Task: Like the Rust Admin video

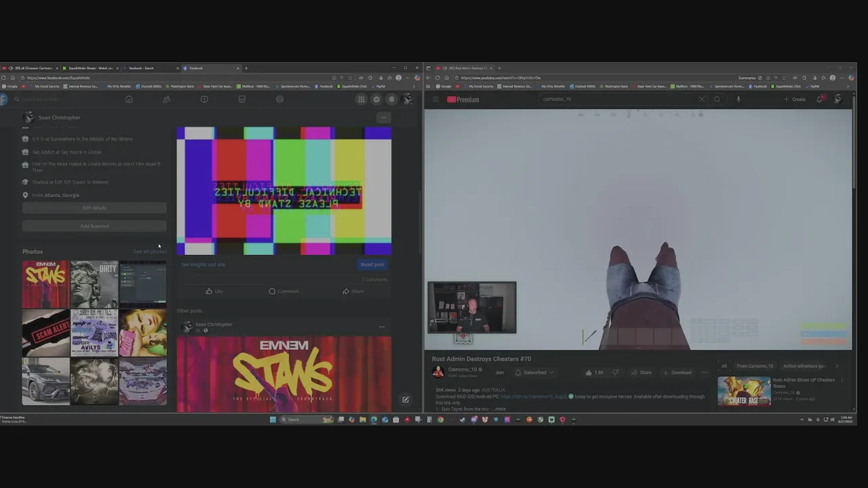Action: tap(595, 372)
